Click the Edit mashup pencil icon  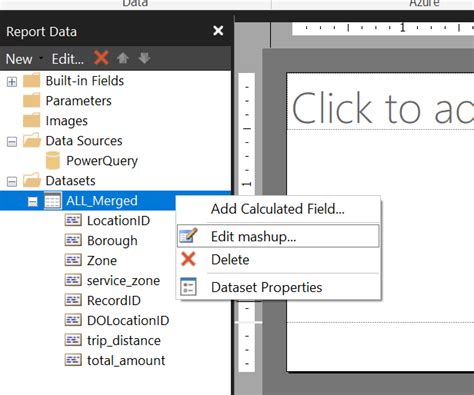pyautogui.click(x=188, y=235)
